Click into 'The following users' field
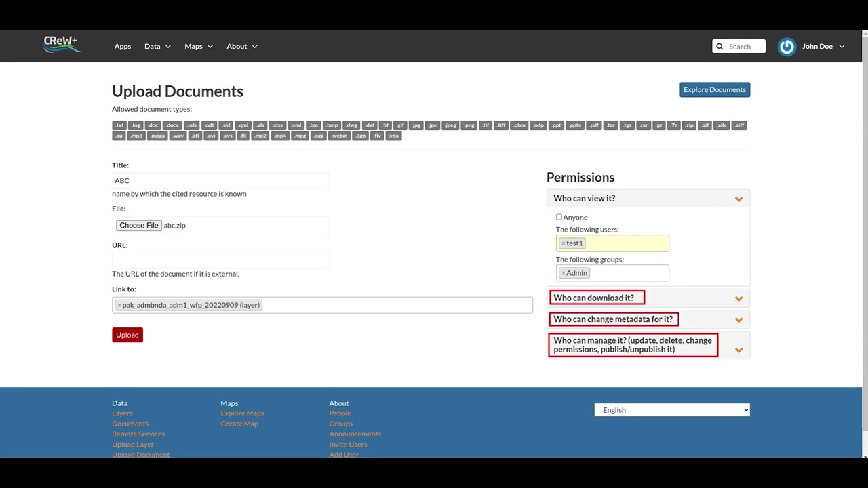The width and height of the screenshot is (868, 488). 612,243
